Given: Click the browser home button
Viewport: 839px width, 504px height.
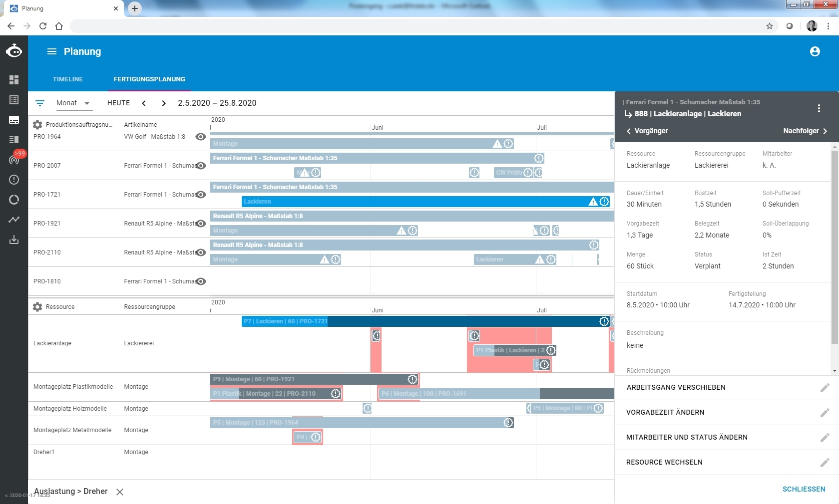Looking at the screenshot, I should tap(59, 26).
